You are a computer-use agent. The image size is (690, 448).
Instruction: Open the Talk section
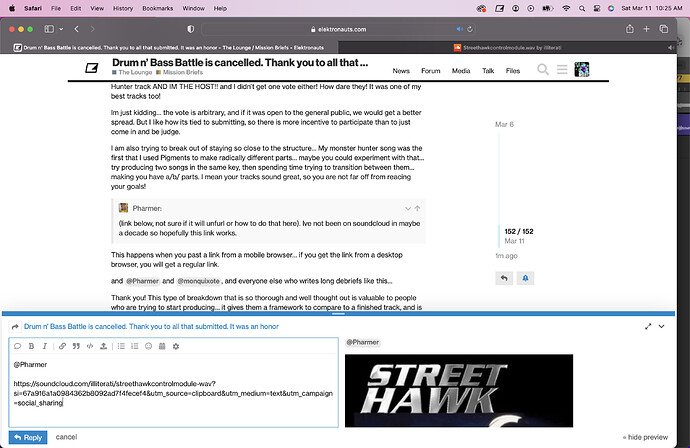[488, 71]
